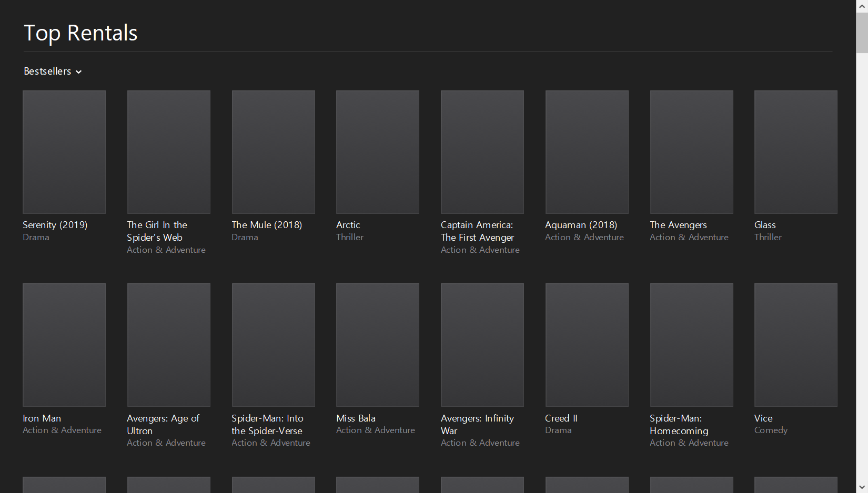The width and height of the screenshot is (868, 493).
Task: Click the Thriller genre under Arctic
Action: coord(350,238)
